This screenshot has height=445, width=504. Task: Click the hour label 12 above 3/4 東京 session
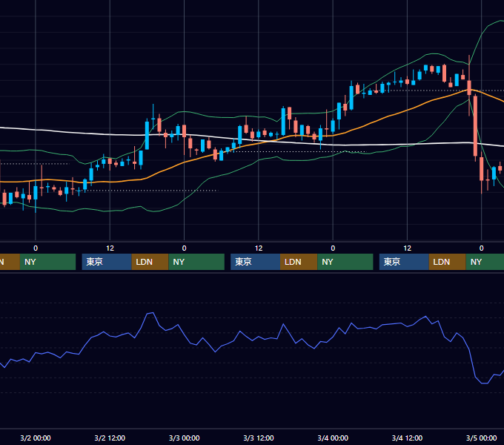[x=407, y=248]
